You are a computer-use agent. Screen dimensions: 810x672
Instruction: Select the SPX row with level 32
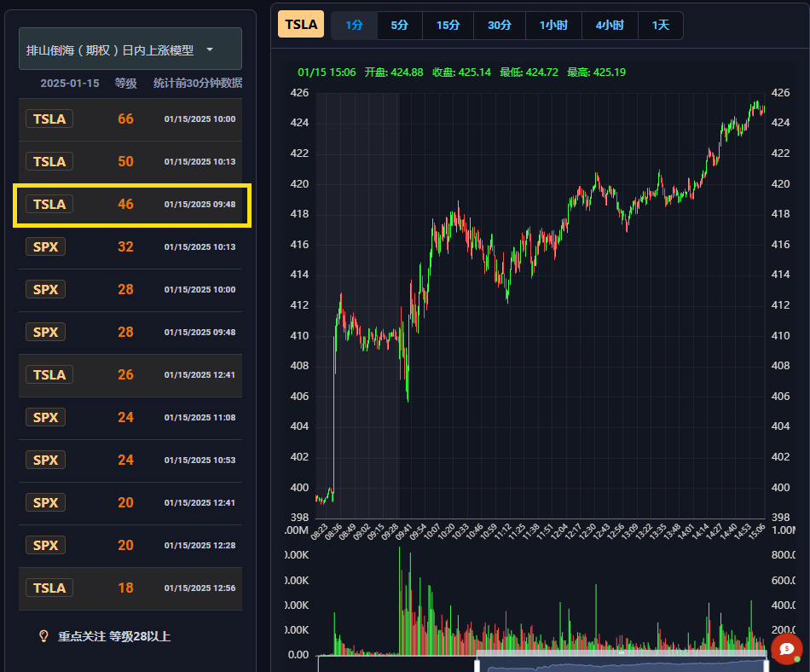pos(130,247)
